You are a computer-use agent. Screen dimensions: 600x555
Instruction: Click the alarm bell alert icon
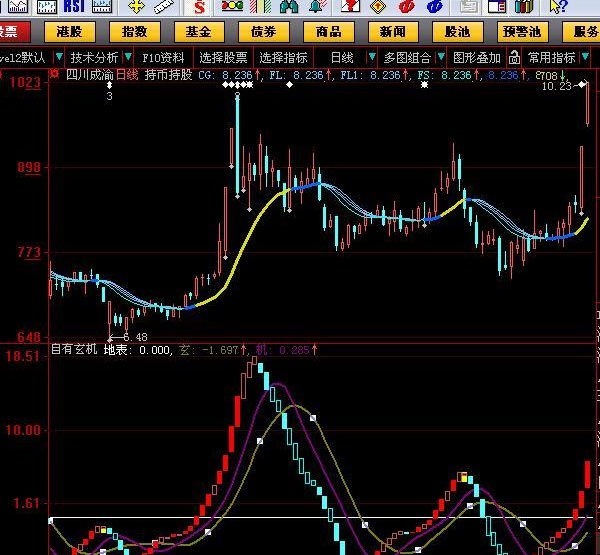coord(318,6)
